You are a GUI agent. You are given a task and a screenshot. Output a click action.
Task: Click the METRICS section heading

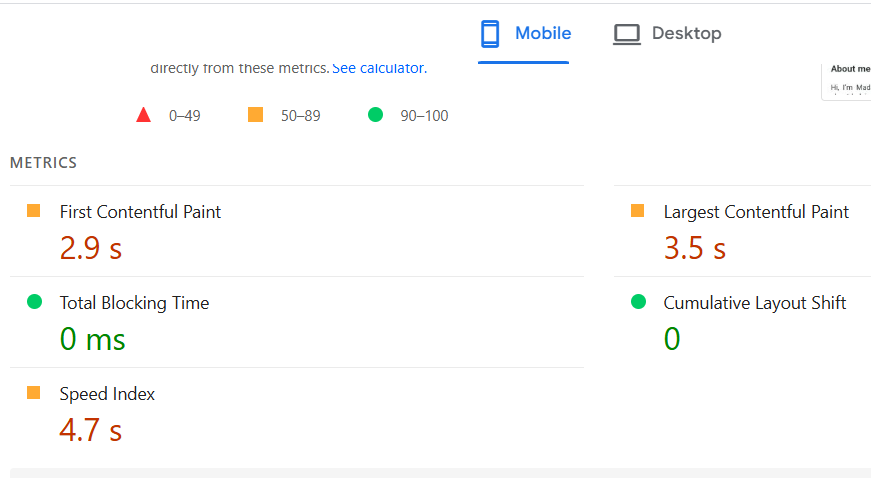pos(43,163)
